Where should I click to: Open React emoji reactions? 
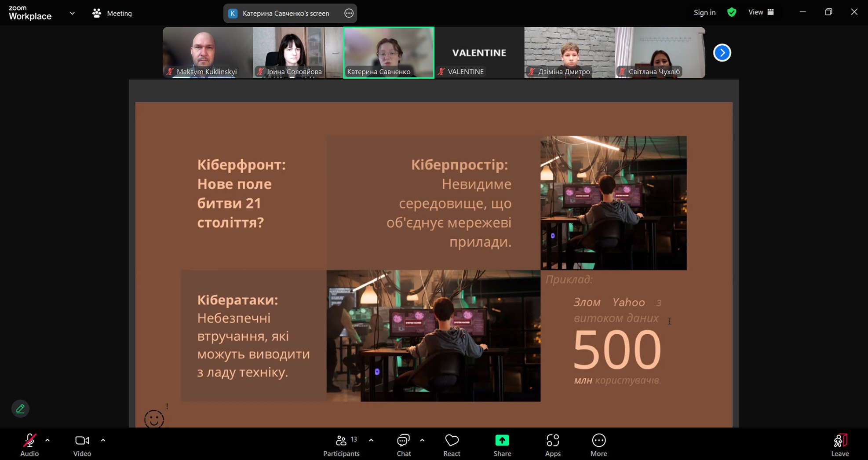click(x=452, y=445)
